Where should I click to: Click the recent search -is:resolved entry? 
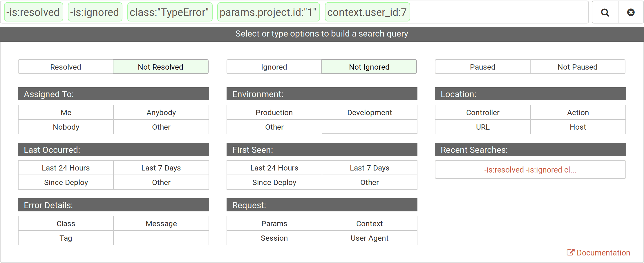530,170
